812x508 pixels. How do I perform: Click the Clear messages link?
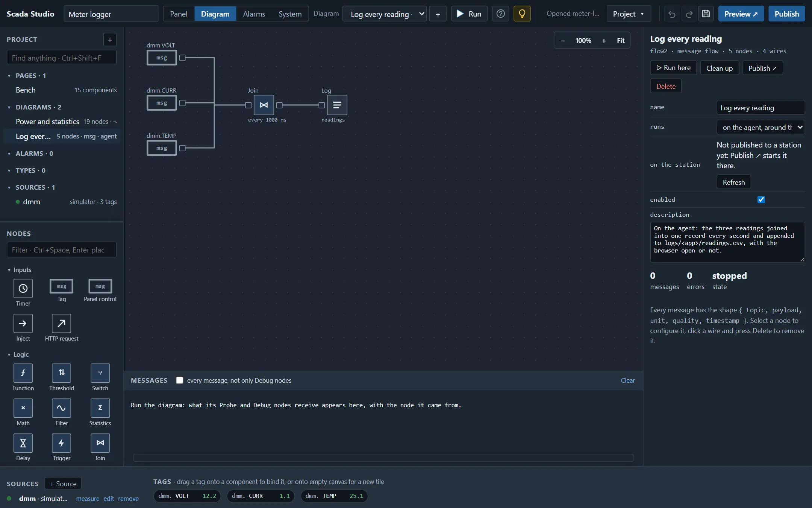point(627,380)
